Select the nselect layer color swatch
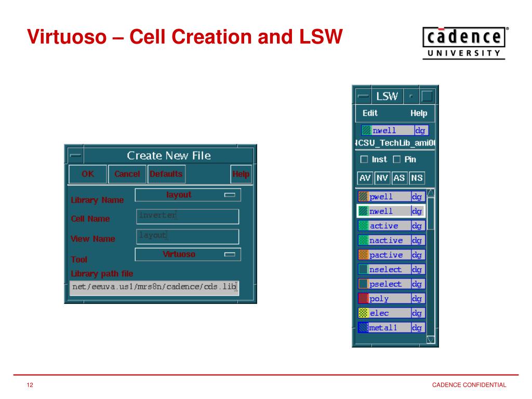 pyautogui.click(x=363, y=270)
